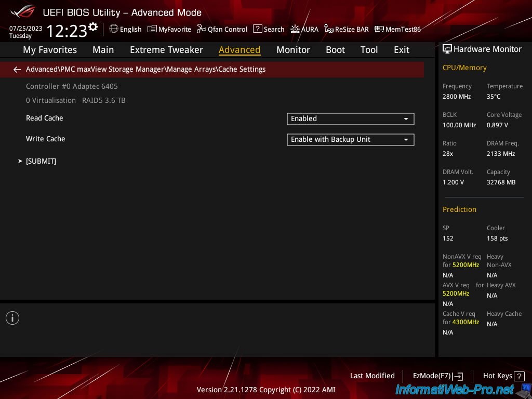Viewport: 532px width, 399px height.
Task: Click the [SUBMIT] arrow expander
Action: tap(20, 161)
